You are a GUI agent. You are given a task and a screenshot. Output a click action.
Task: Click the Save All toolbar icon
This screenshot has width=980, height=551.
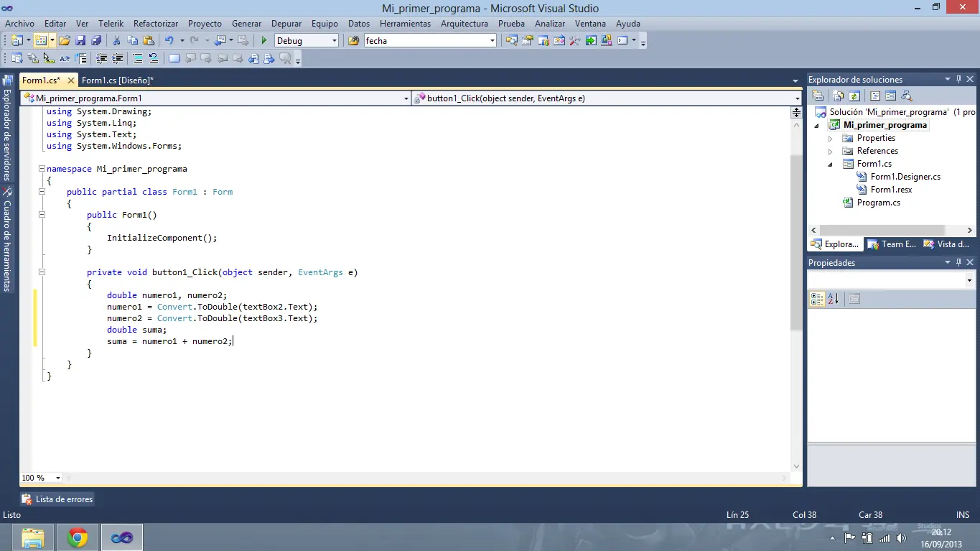pyautogui.click(x=96, y=41)
